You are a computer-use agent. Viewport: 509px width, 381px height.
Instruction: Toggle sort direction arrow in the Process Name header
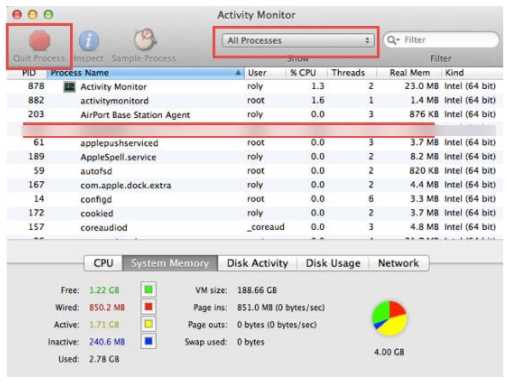tap(238, 73)
